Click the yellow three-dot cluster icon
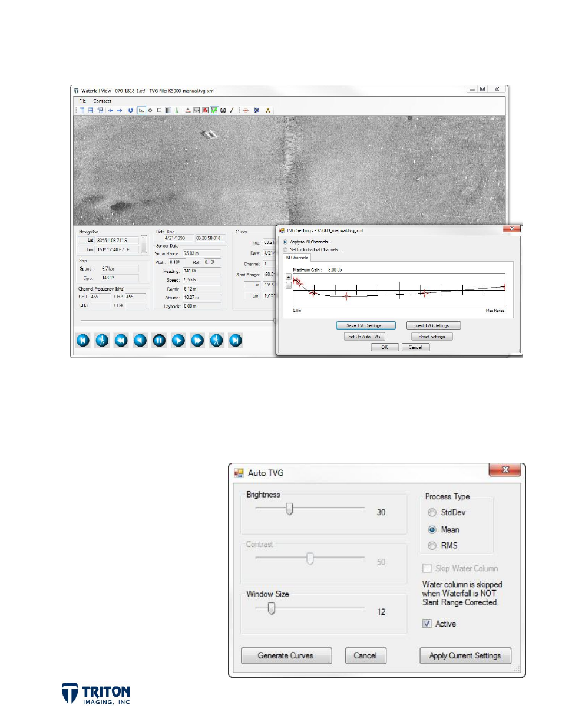 [x=267, y=110]
